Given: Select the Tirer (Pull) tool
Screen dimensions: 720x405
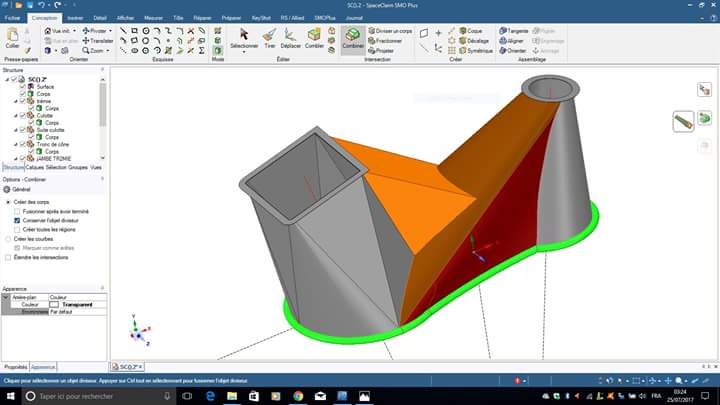Looking at the screenshot, I should pyautogui.click(x=269, y=39).
